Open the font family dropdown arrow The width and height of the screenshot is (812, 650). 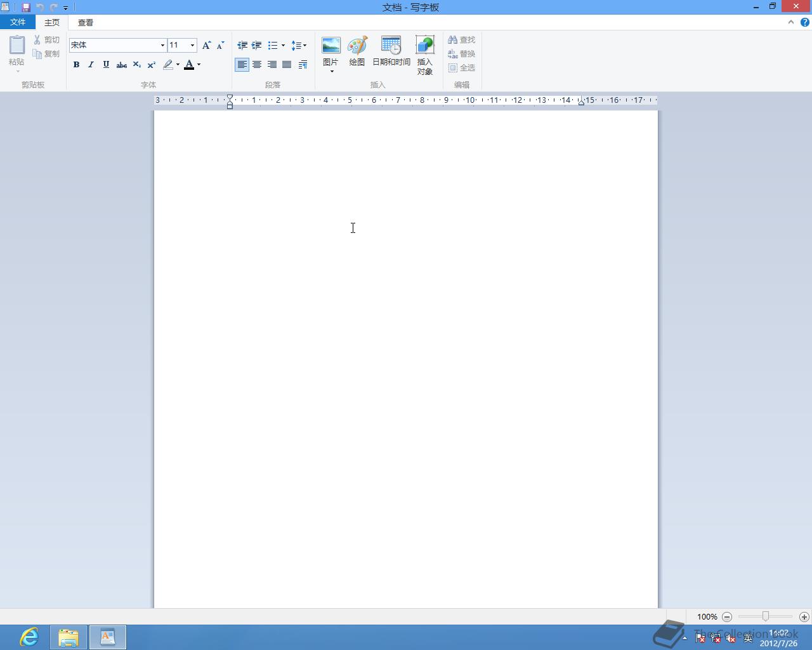(162, 45)
